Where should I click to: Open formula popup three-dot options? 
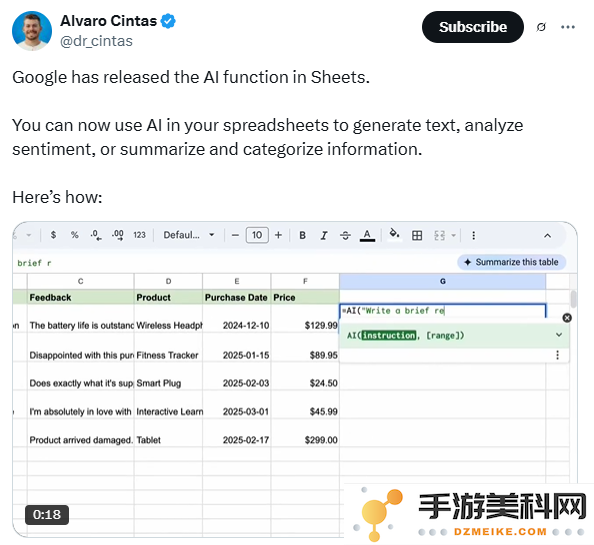click(x=557, y=355)
